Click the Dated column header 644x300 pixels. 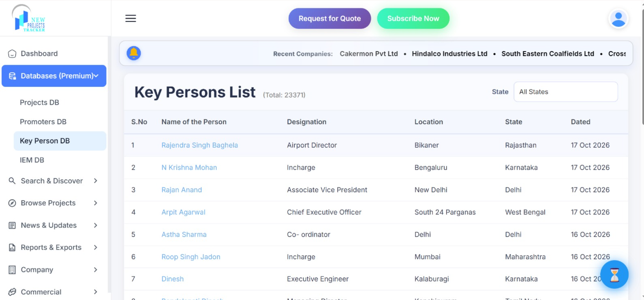click(580, 122)
